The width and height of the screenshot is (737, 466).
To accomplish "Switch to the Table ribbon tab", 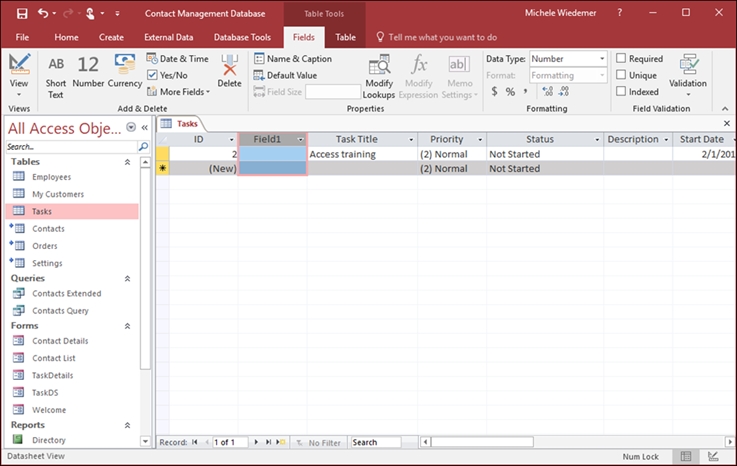I will (x=345, y=37).
